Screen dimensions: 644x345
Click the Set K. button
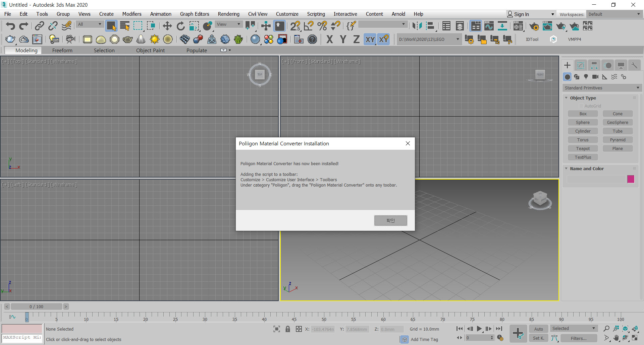539,338
